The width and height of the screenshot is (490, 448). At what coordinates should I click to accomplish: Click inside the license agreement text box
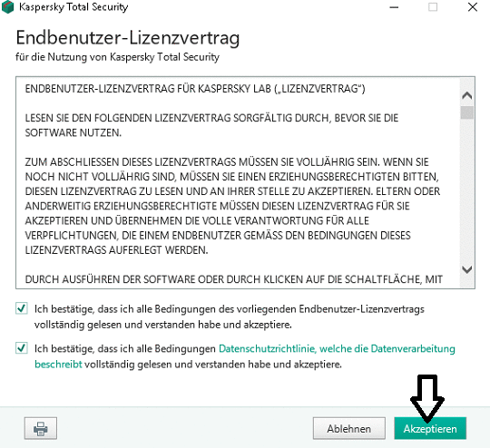pyautogui.click(x=238, y=182)
